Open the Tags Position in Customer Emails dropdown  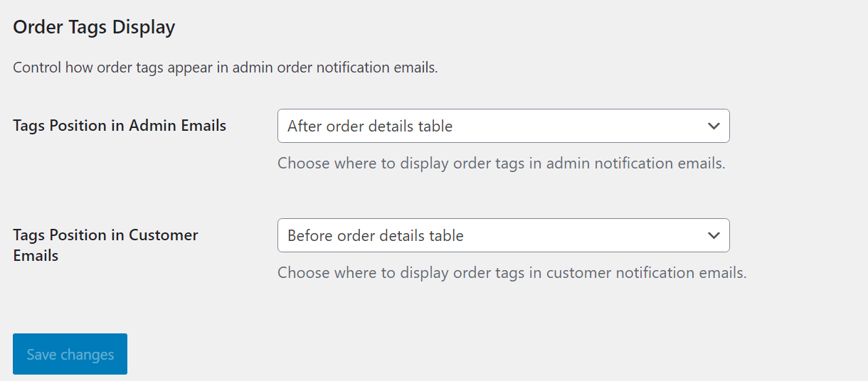tap(503, 235)
